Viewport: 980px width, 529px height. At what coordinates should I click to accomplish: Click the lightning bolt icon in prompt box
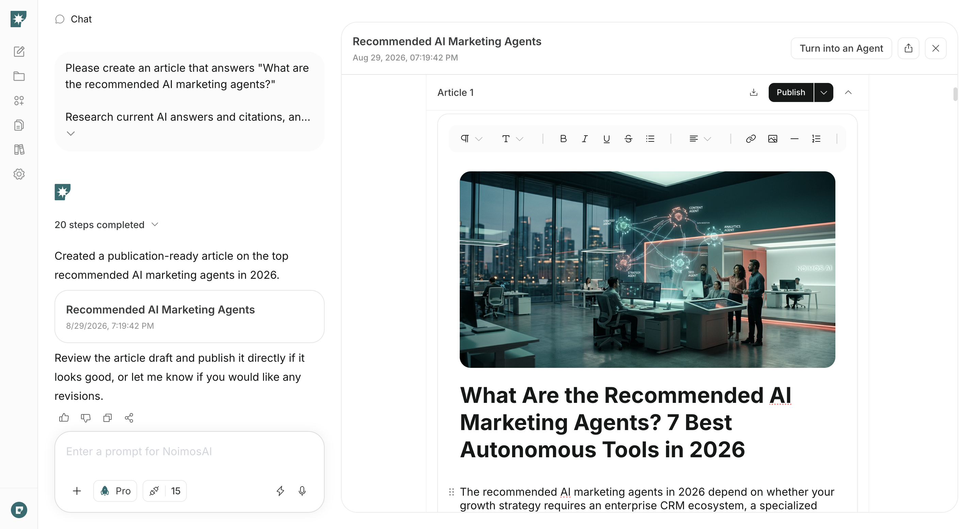coord(280,491)
